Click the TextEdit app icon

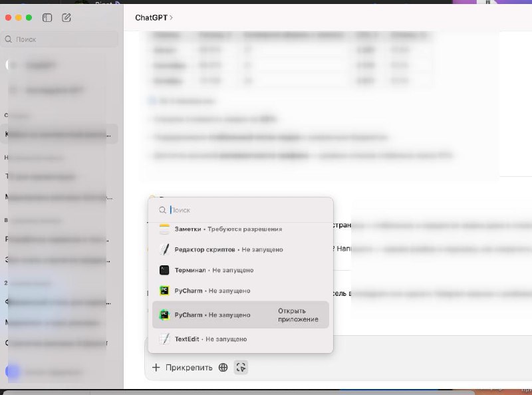pos(164,339)
